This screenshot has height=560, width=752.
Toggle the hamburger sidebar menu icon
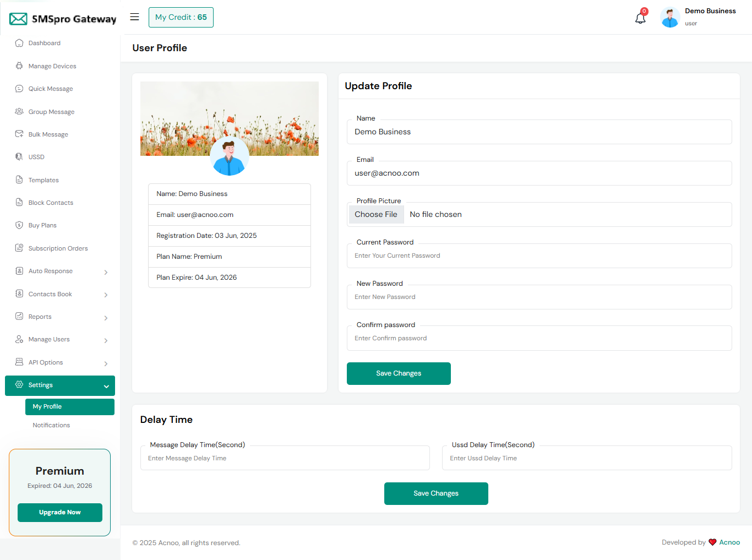pyautogui.click(x=134, y=17)
